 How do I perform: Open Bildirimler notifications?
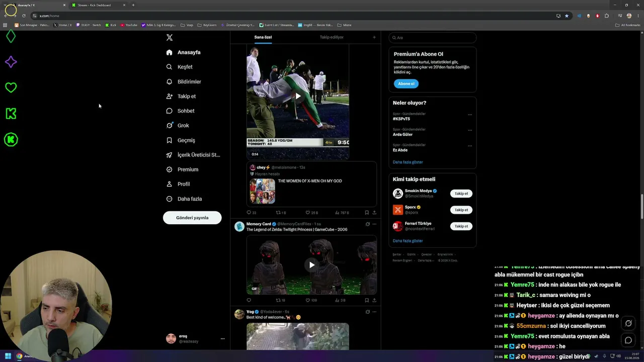(x=184, y=81)
